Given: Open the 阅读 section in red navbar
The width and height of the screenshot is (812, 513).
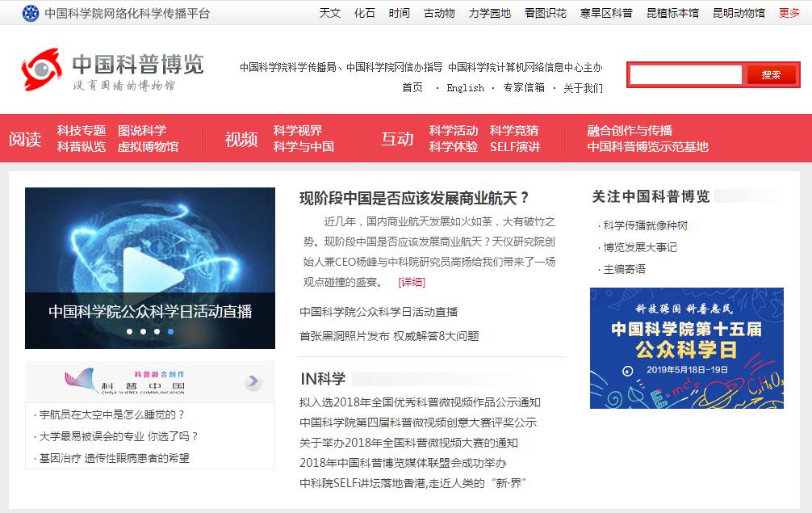Looking at the screenshot, I should click(25, 139).
